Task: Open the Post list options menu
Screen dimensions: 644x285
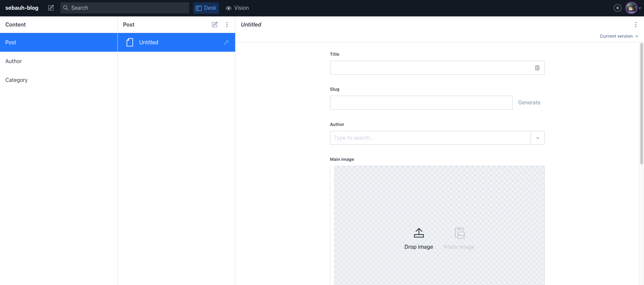Action: coord(227,25)
